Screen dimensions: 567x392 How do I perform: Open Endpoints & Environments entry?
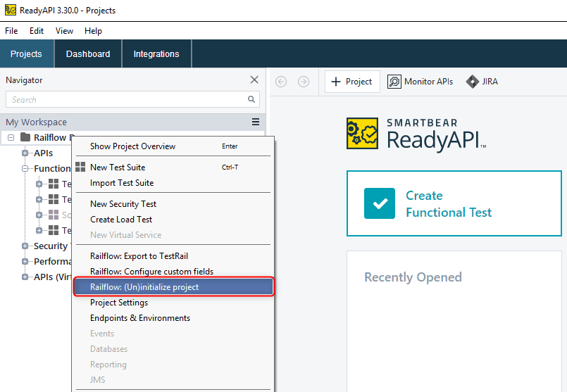tap(173, 318)
